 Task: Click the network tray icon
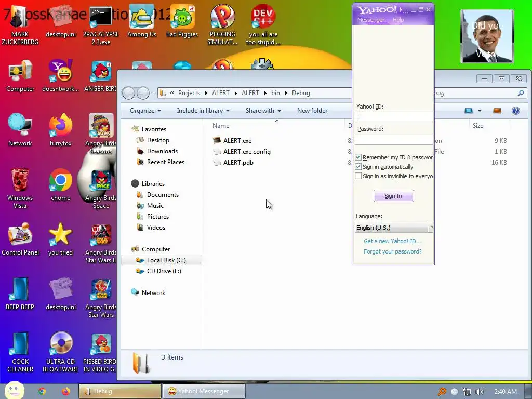click(x=467, y=392)
